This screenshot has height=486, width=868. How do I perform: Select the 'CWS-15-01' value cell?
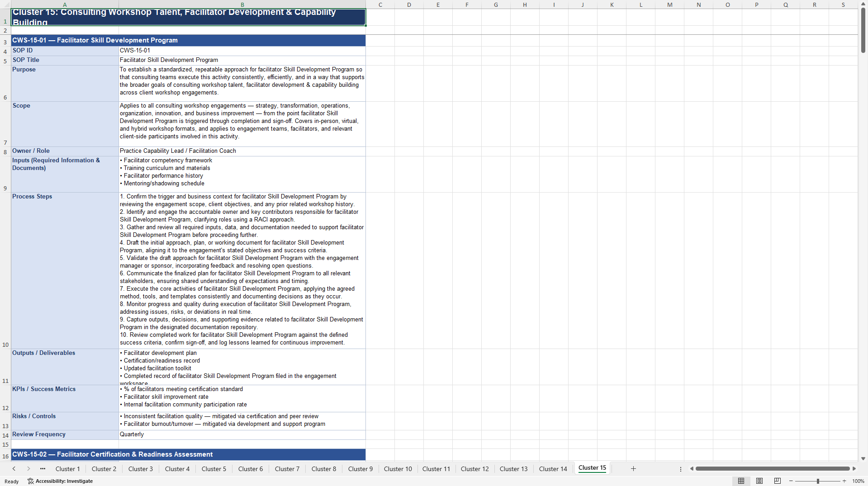[x=242, y=51]
